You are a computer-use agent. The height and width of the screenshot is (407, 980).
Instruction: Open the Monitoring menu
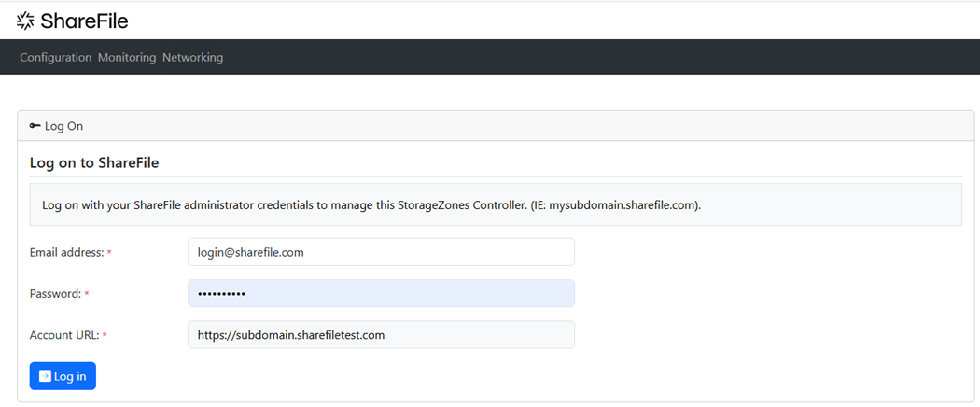pos(127,58)
